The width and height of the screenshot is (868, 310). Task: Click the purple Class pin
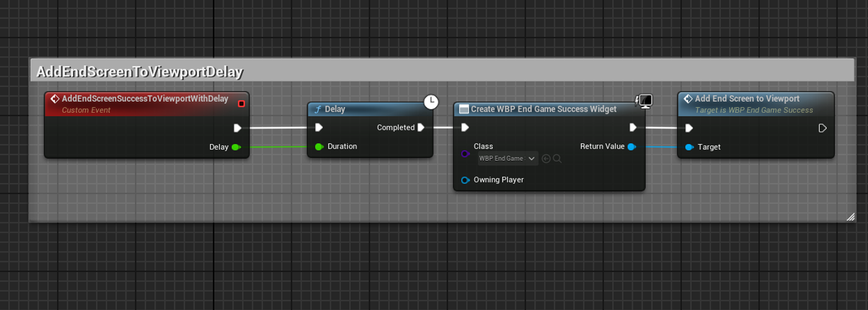click(465, 153)
